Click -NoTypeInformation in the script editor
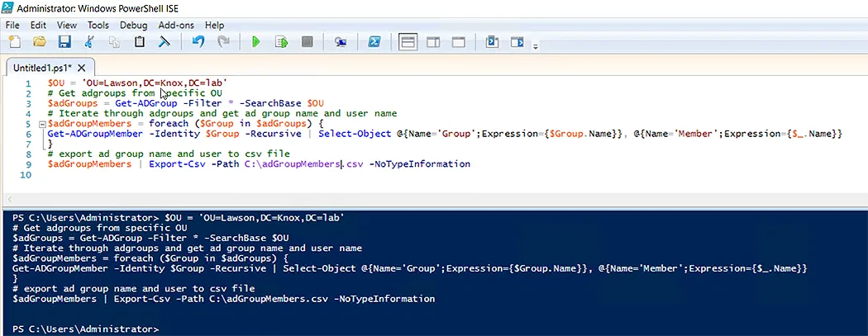The height and width of the screenshot is (336, 868). pyautogui.click(x=419, y=164)
